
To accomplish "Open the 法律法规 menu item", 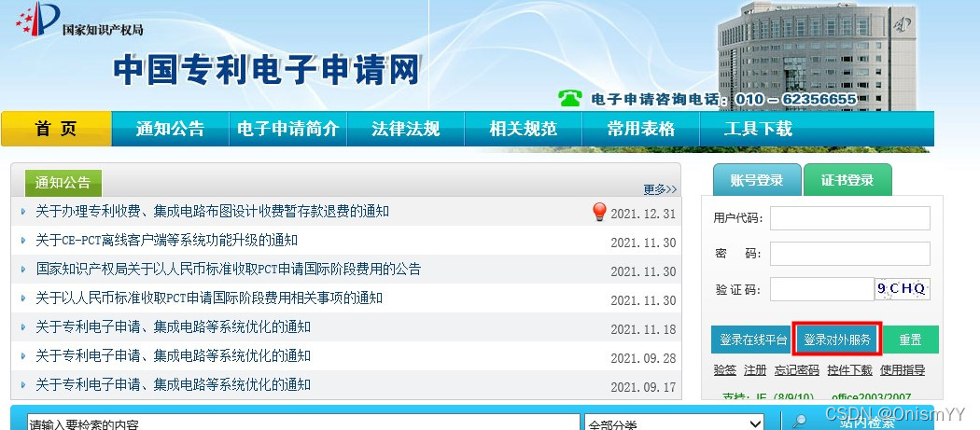I will [x=406, y=129].
